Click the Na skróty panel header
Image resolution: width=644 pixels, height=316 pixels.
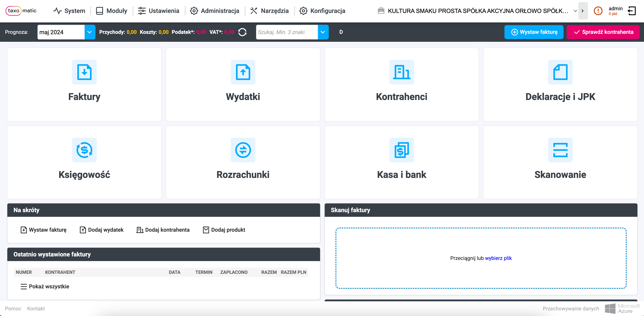coord(164,210)
